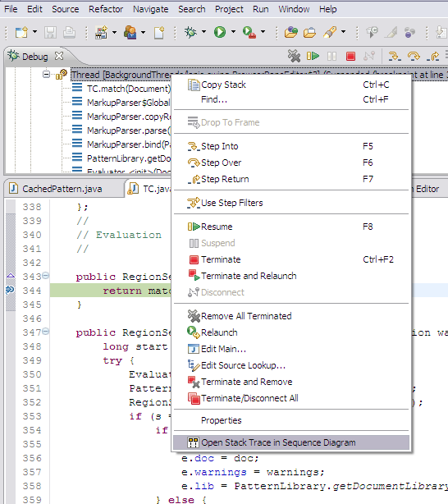Click Suspend icon in Debug view toolbar

pos(331,57)
